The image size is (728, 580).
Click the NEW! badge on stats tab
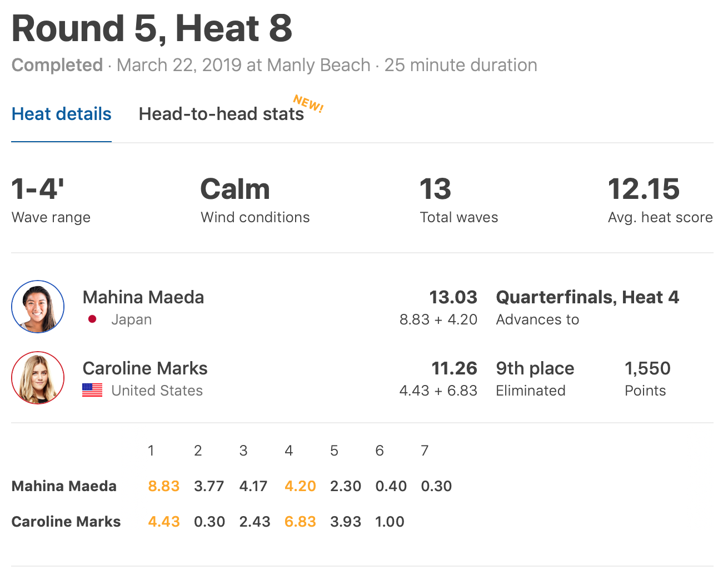pyautogui.click(x=308, y=103)
